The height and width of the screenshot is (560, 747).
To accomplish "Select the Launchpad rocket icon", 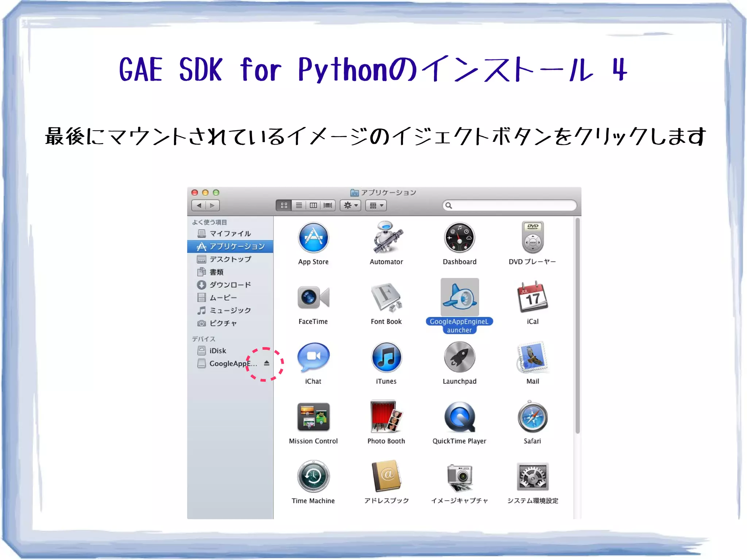I will [x=460, y=357].
